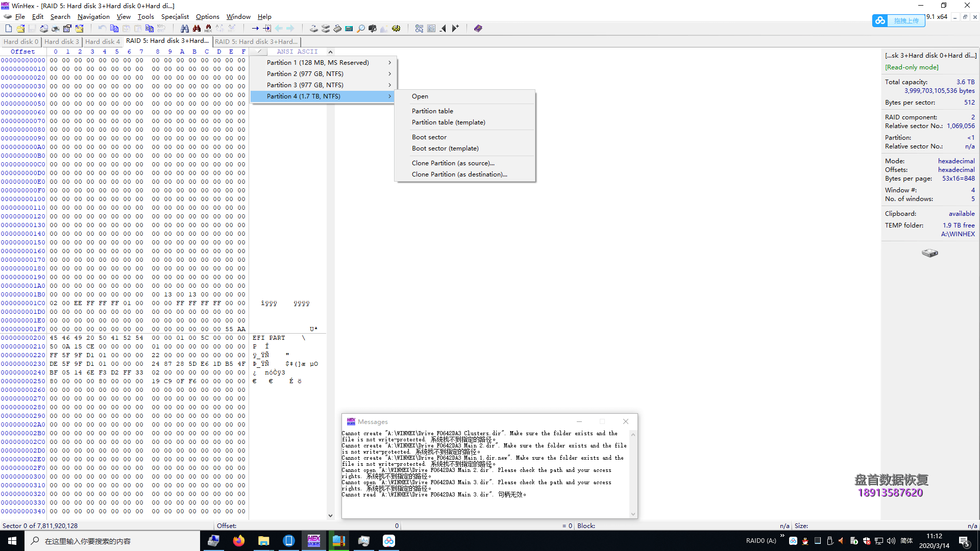Open the Specialist menu
This screenshot has width=980, height=551.
175,17
